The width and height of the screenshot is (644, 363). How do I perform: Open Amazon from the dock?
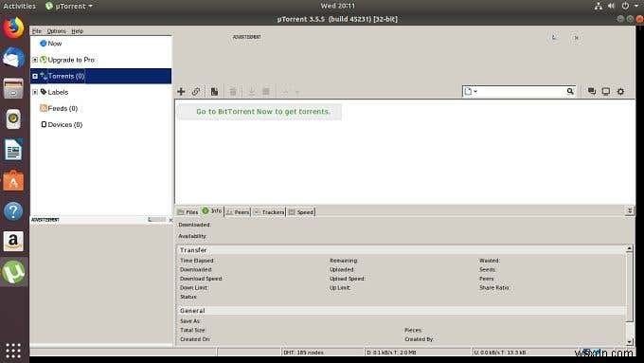[x=13, y=241]
